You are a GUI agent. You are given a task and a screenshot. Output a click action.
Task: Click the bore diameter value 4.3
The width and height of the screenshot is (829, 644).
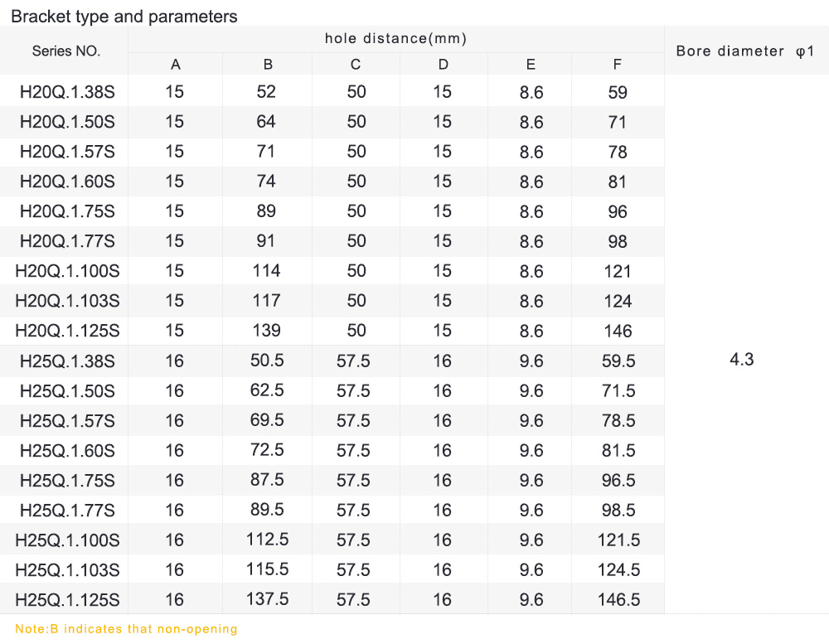(x=741, y=360)
